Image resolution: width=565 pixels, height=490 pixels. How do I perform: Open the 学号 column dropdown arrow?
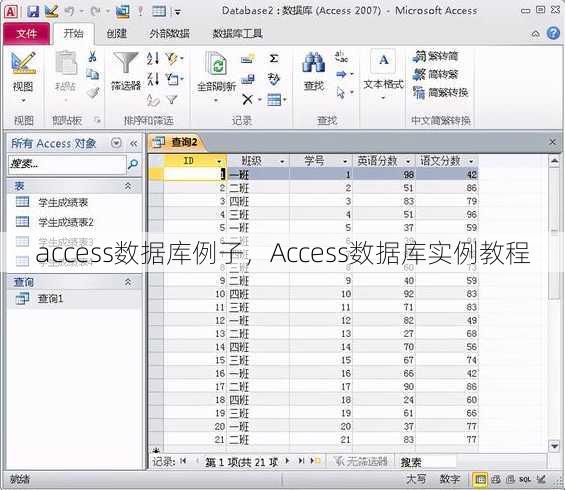[x=345, y=161]
